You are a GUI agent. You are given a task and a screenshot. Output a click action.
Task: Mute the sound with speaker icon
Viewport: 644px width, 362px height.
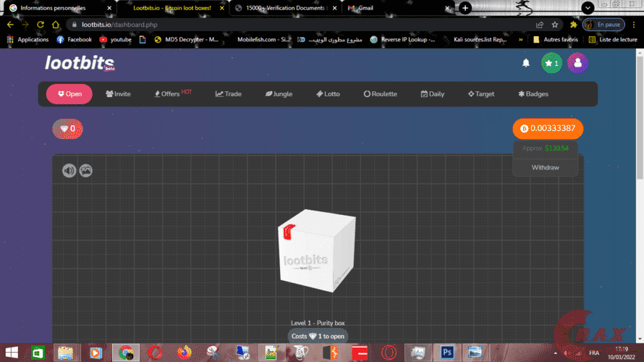click(x=69, y=170)
